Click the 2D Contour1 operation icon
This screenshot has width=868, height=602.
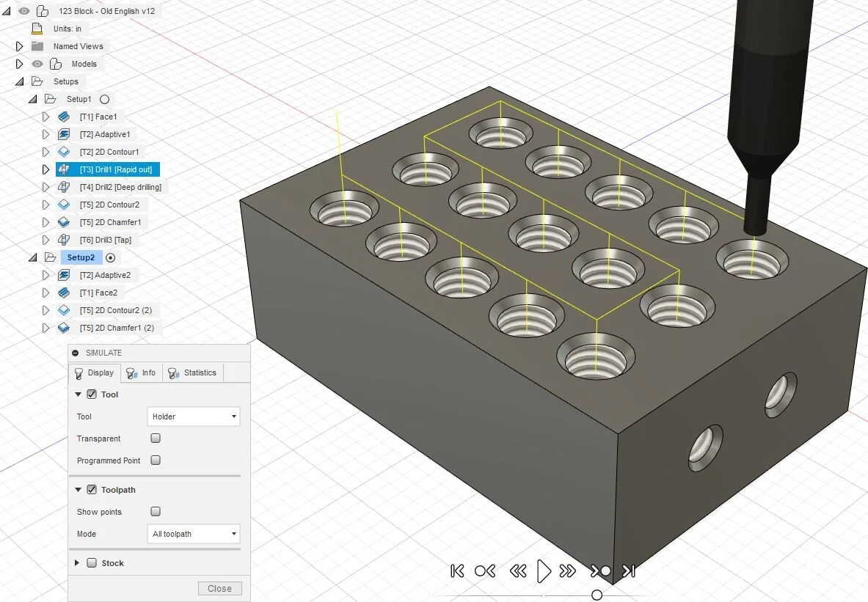pos(64,152)
